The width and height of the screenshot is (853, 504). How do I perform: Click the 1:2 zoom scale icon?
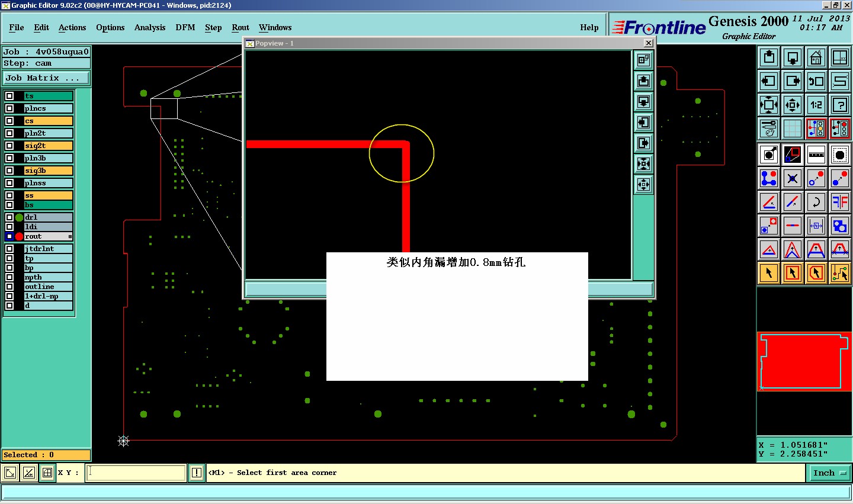(816, 105)
